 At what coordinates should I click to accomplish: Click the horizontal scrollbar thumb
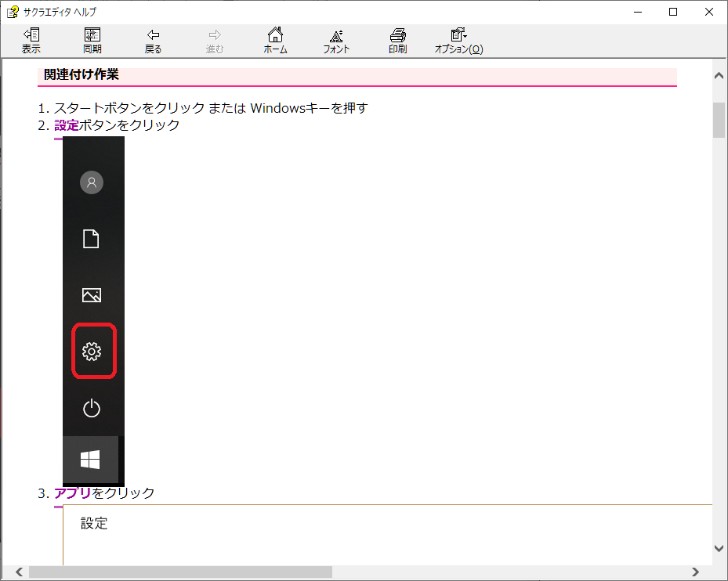(x=180, y=572)
